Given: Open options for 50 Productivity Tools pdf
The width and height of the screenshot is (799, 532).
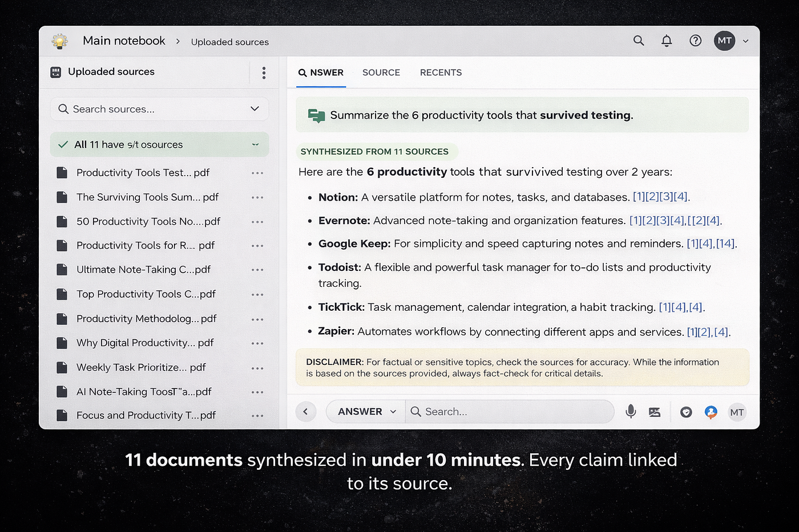Looking at the screenshot, I should click(x=257, y=222).
